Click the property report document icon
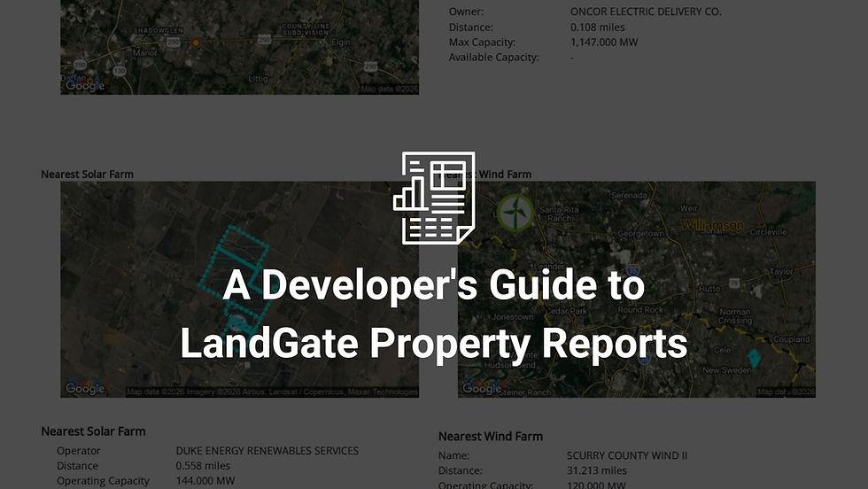 click(434, 198)
